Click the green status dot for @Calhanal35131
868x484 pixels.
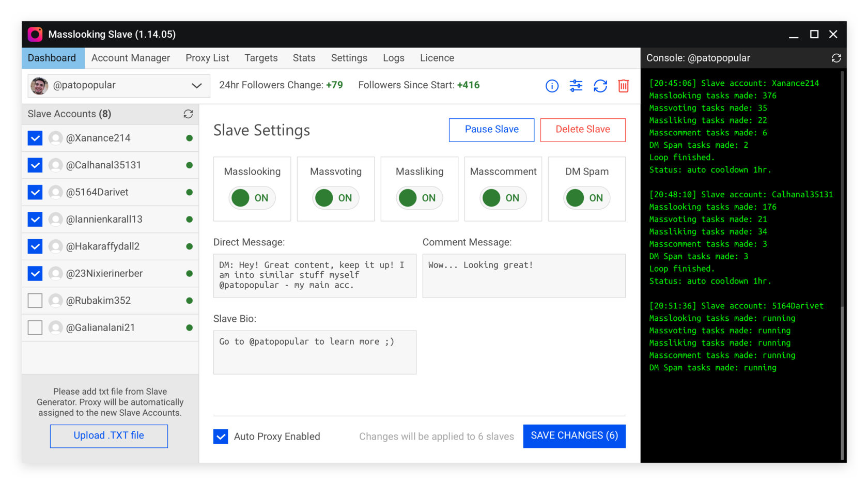click(190, 165)
